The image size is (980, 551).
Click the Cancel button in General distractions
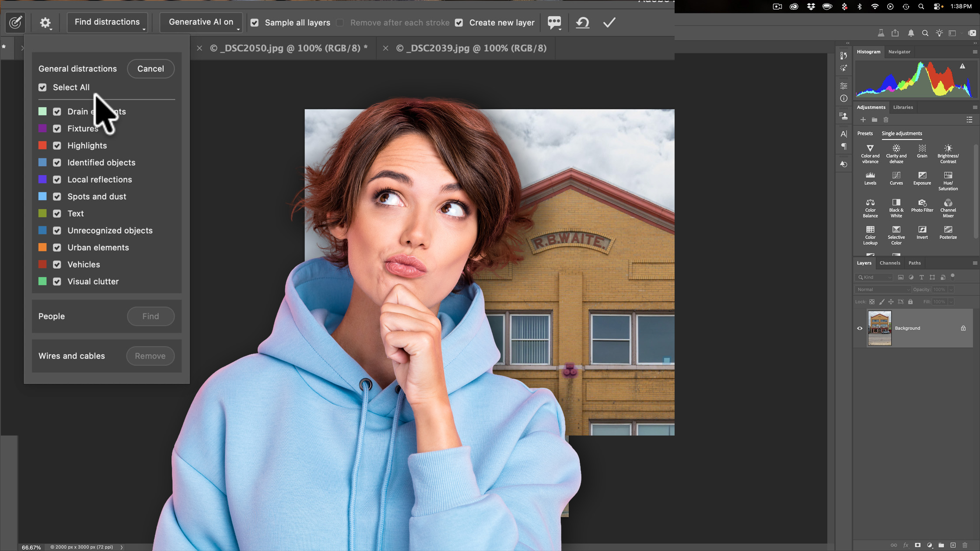150,69
